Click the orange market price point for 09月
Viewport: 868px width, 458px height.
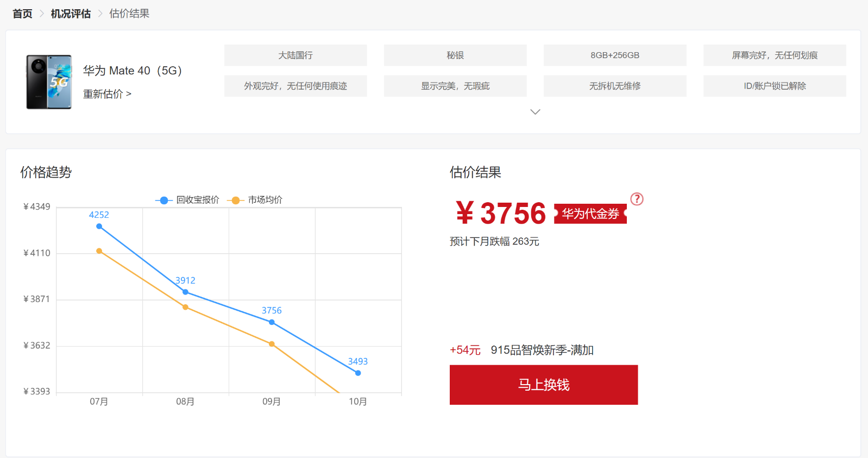272,344
